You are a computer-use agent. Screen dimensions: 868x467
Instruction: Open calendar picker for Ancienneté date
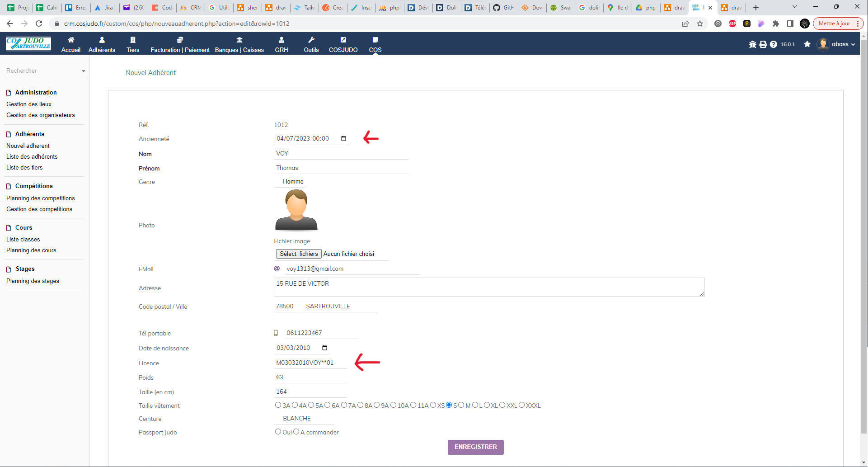343,138
